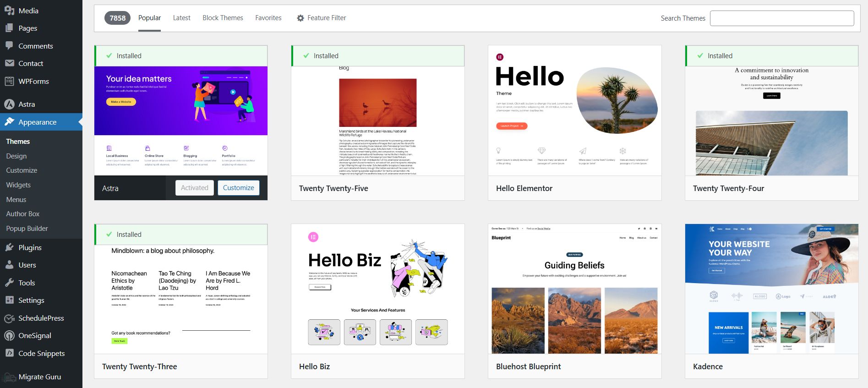Image resolution: width=868 pixels, height=388 pixels.
Task: Click the Twenty Twenty-Four theme name
Action: 728,188
